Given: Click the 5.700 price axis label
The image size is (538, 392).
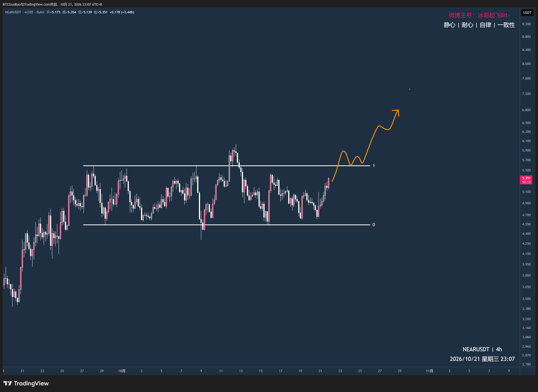Looking at the screenshot, I should point(526,160).
